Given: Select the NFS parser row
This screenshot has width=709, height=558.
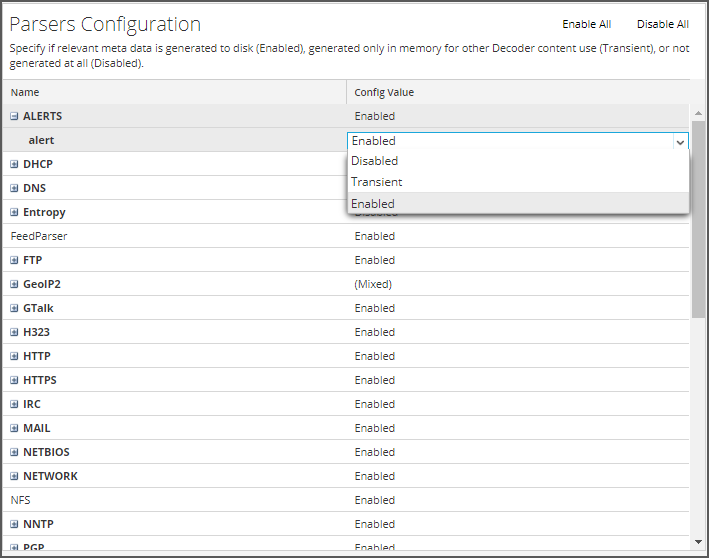Looking at the screenshot, I should pyautogui.click(x=21, y=500).
